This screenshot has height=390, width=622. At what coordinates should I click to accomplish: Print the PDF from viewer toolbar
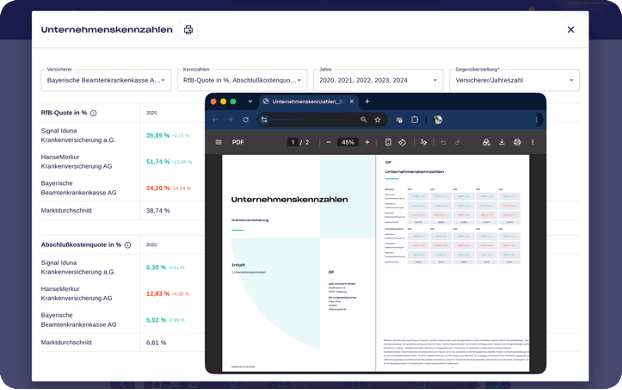[517, 142]
